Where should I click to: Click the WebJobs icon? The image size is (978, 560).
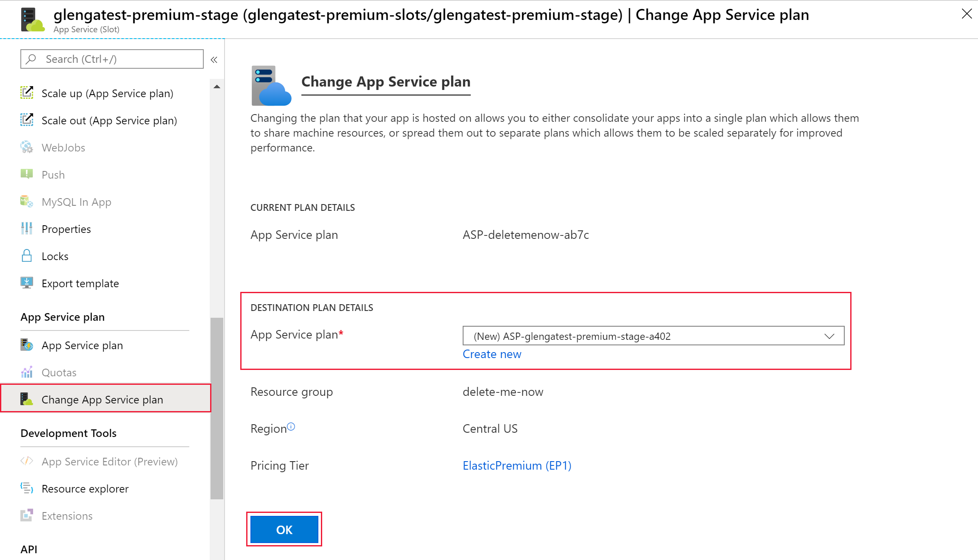[x=27, y=147]
